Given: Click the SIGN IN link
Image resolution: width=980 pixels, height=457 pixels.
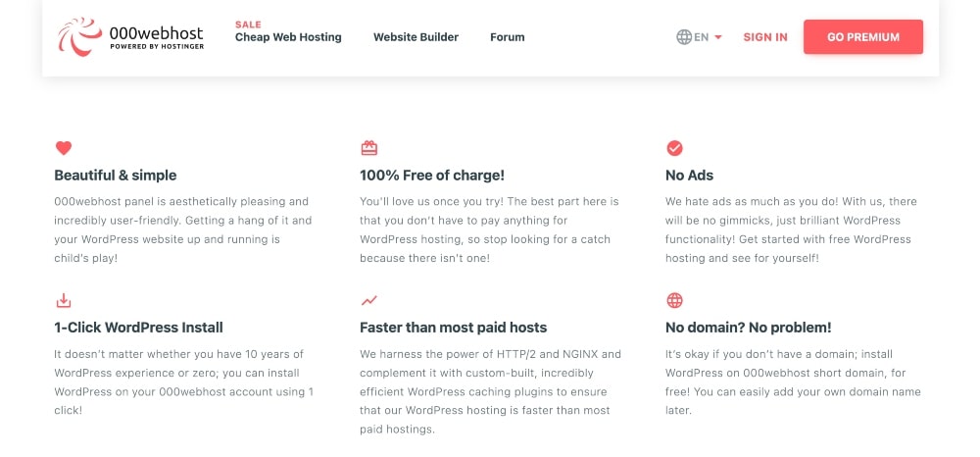Looking at the screenshot, I should 765,37.
